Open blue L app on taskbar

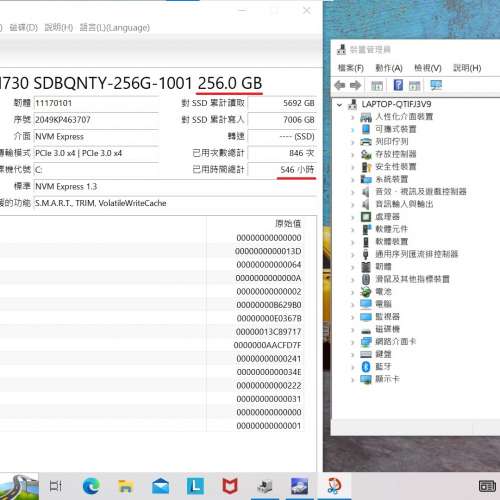pyautogui.click(x=195, y=486)
